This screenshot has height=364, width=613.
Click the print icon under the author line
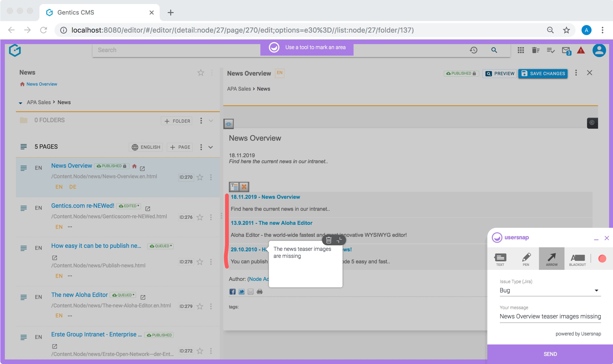(260, 292)
